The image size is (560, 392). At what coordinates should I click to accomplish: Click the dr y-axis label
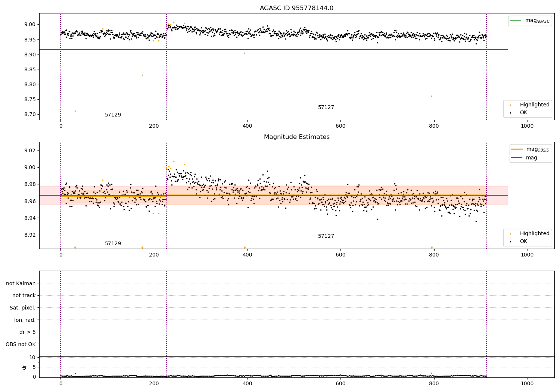coord(24,367)
